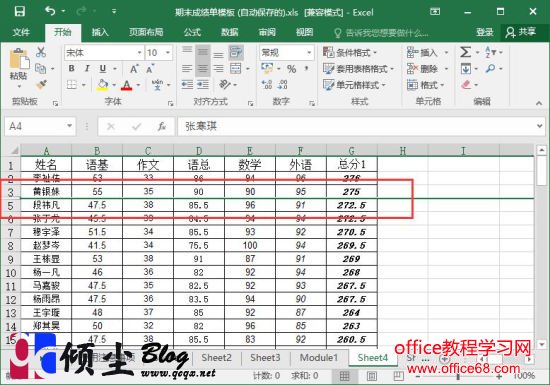This screenshot has width=550, height=385.
Task: Toggle align text right
Action: (x=218, y=69)
